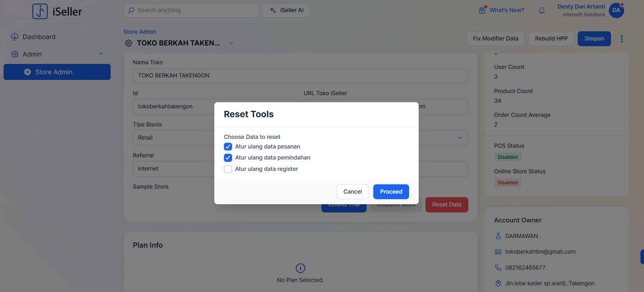This screenshot has width=644, height=292.
Task: Open the Tipe Bisnis dropdown arrow
Action: coord(460,138)
